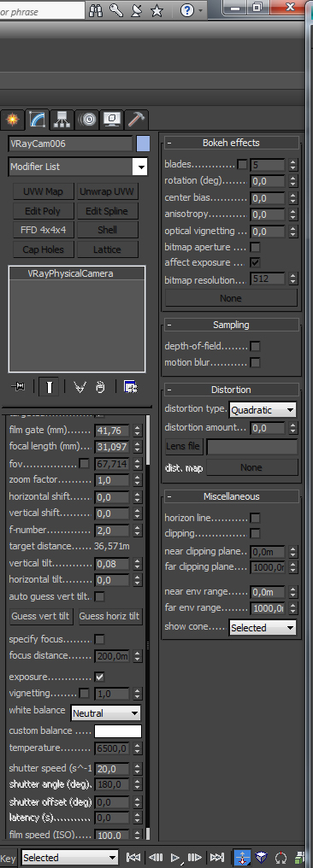The height and width of the screenshot is (868, 313).
Task: Play animation button
Action: [x=175, y=858]
